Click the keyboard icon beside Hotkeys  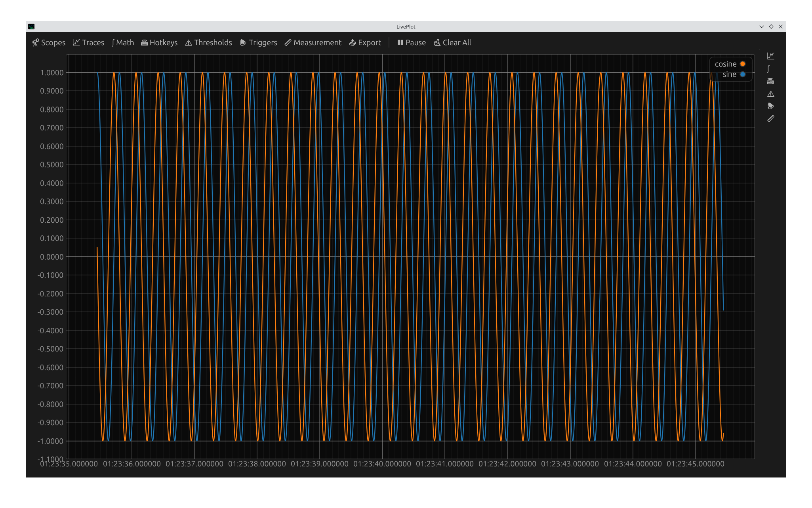coord(145,43)
